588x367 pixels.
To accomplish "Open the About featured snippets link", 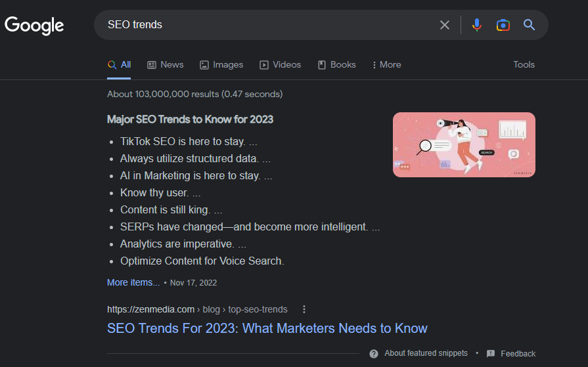I will [x=426, y=353].
